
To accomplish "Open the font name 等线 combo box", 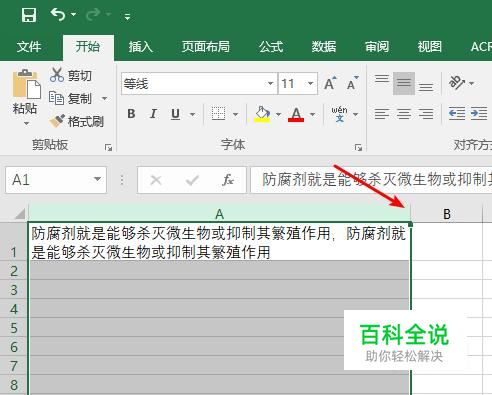I will 199,83.
